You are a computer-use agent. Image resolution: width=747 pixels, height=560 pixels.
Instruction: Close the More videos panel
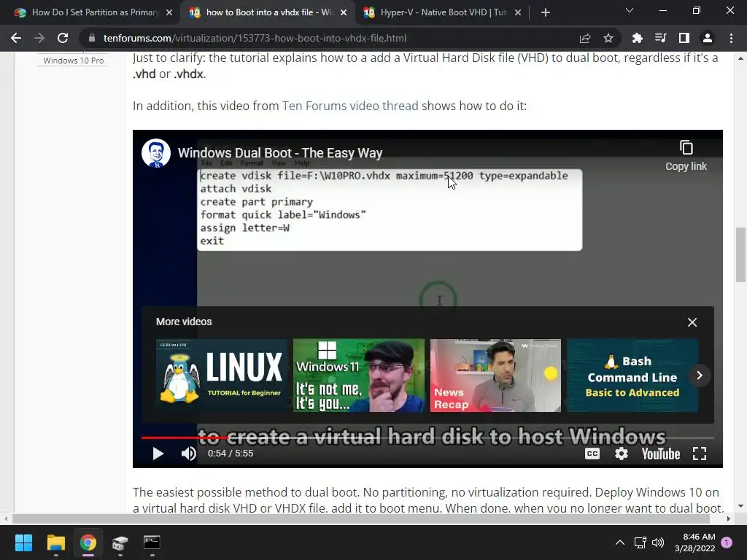692,322
